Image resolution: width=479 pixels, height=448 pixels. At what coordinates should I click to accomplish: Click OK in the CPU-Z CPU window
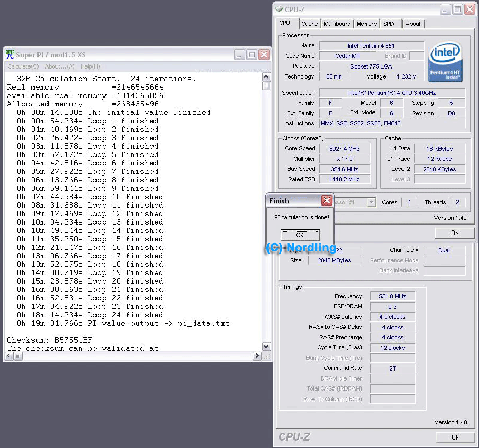(x=455, y=232)
